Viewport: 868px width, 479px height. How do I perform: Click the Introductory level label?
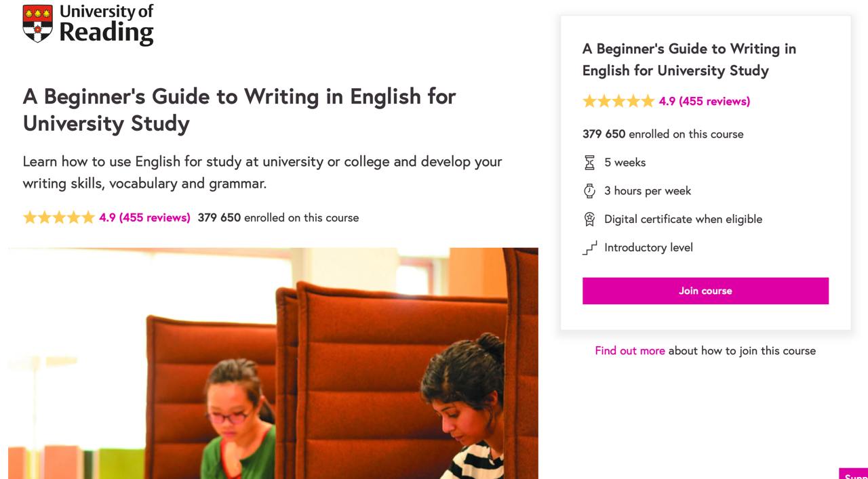point(648,248)
